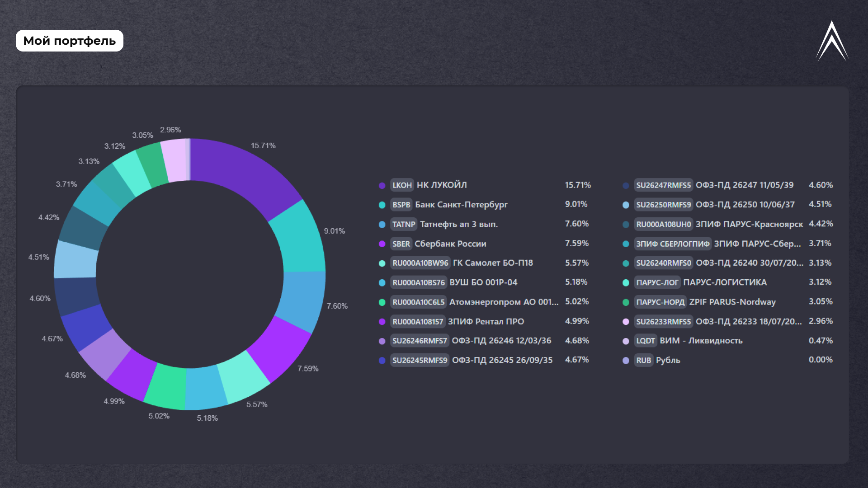The width and height of the screenshot is (868, 488).
Task: Click the blue legend dot next to TATNP
Action: click(382, 225)
